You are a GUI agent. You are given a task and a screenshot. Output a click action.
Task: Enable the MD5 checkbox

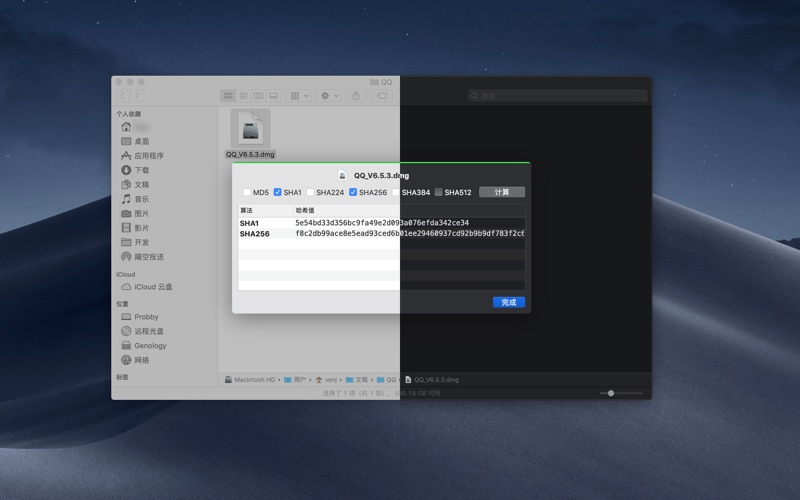247,192
